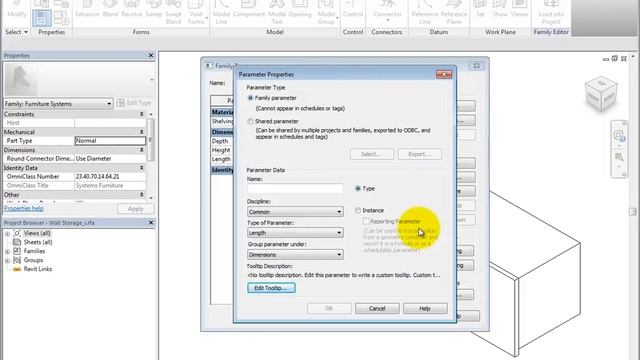Collapse the Identity Data property group
Screen dimensions: 640x360
pos(141,168)
